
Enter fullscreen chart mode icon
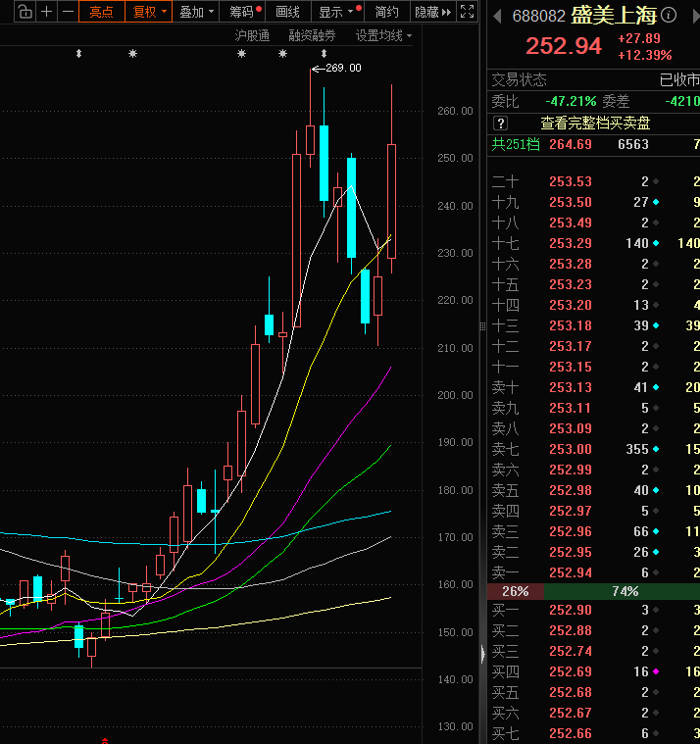tap(467, 12)
